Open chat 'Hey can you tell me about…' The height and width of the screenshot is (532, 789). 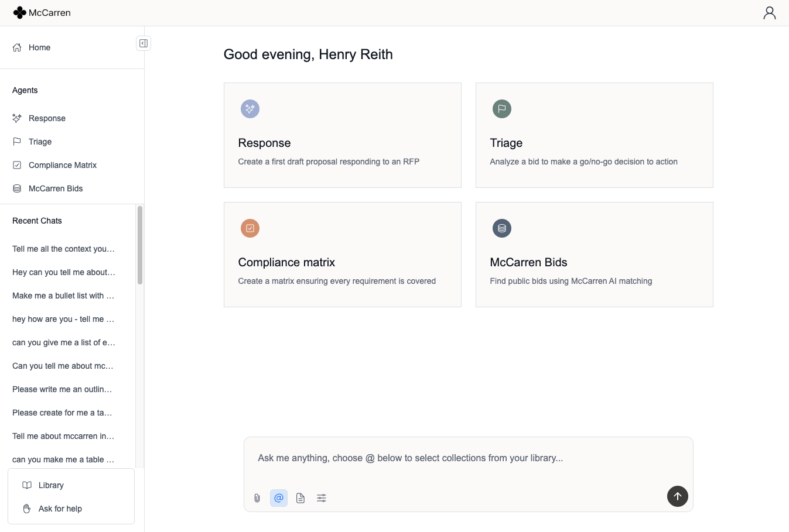pos(63,272)
